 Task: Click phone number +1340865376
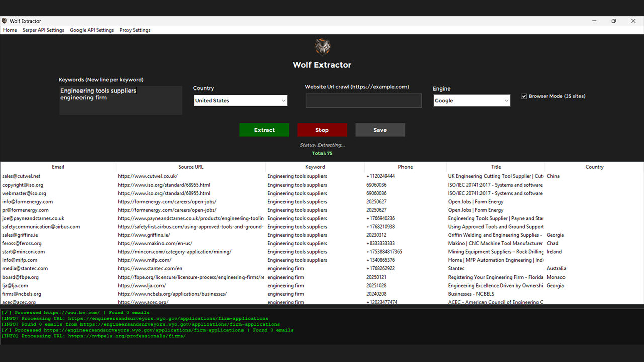point(380,260)
